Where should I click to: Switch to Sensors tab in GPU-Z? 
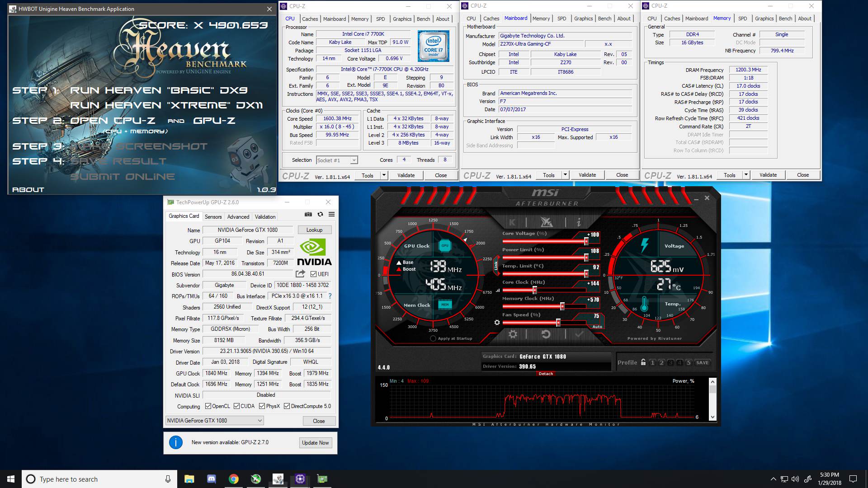213,217
